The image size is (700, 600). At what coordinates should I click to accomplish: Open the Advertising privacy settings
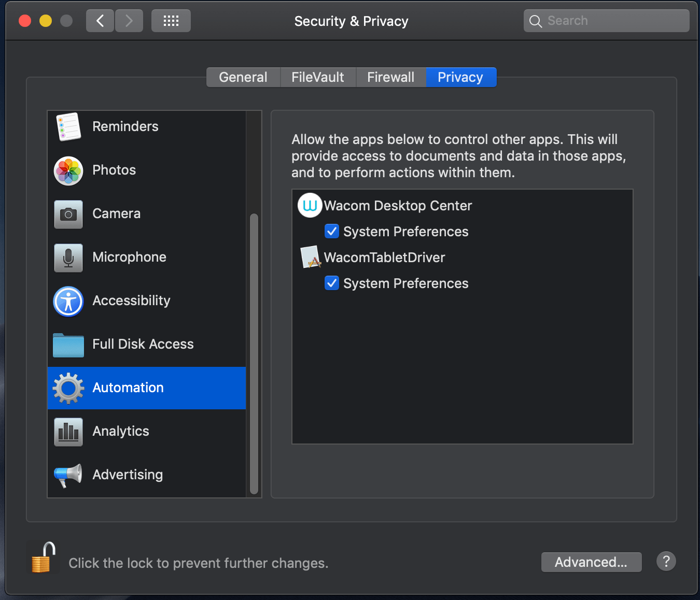[x=127, y=475]
